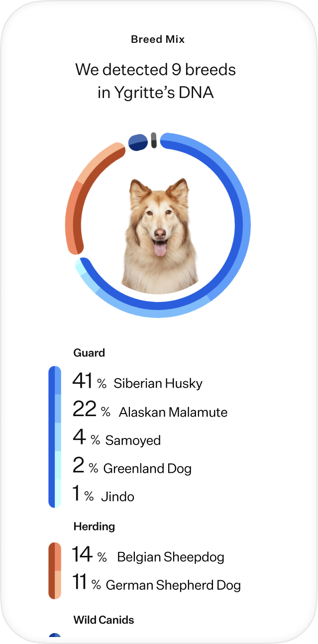Open the 22% Alaskan Malamute breed entry
Viewport: 318px width, 644px height.
[150, 411]
